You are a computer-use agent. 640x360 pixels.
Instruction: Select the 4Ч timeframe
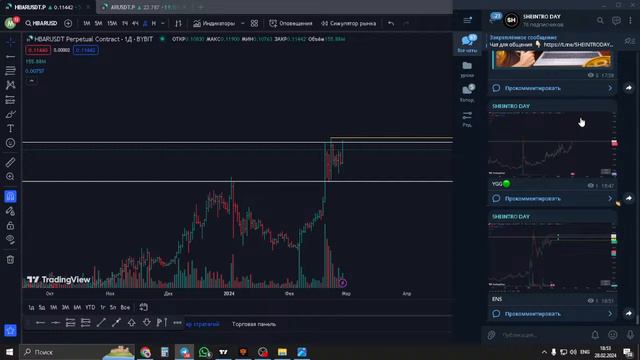[x=135, y=23]
